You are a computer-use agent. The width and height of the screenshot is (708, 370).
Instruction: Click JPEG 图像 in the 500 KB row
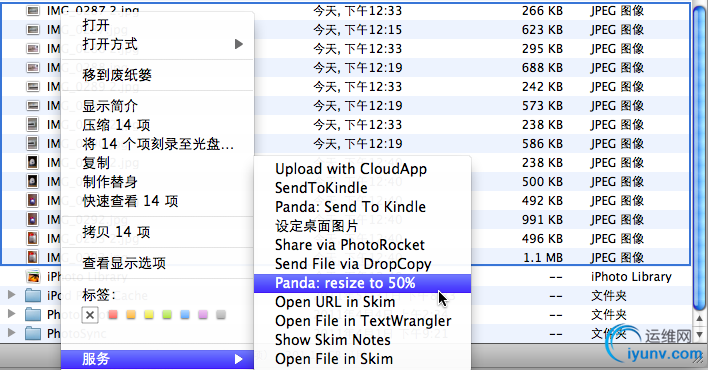[x=617, y=182]
